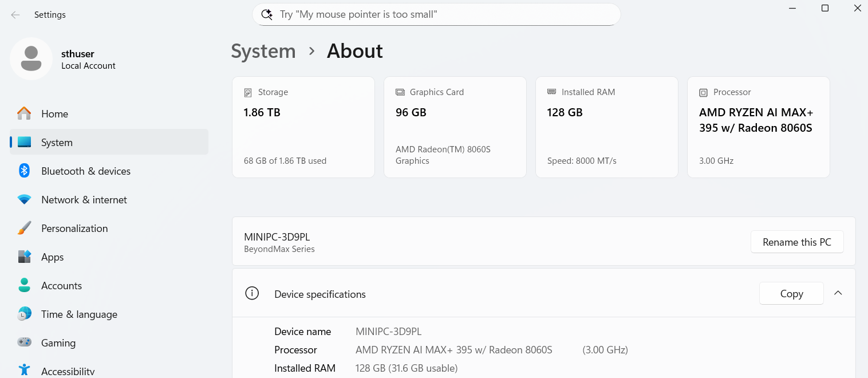Click the Accessibility figure icon
The height and width of the screenshot is (378, 868).
pyautogui.click(x=24, y=371)
